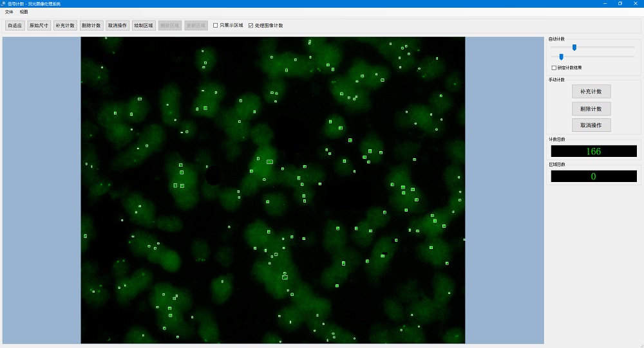Click the lower 自动计数 slider handle
644x348 pixels.
[561, 57]
